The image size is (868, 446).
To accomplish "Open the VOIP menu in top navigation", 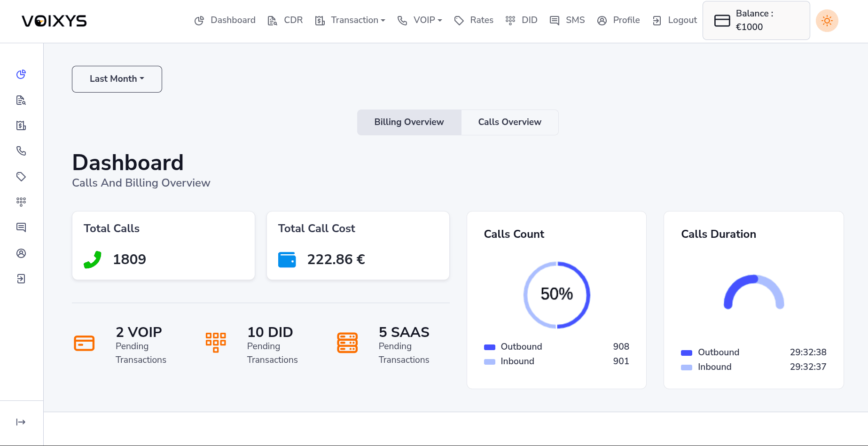I will pos(420,20).
